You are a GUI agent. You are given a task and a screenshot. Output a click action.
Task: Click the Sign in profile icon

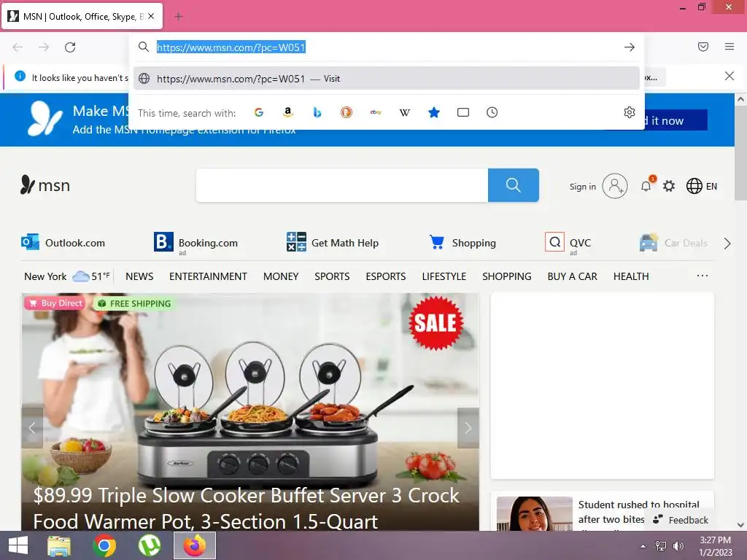[614, 186]
